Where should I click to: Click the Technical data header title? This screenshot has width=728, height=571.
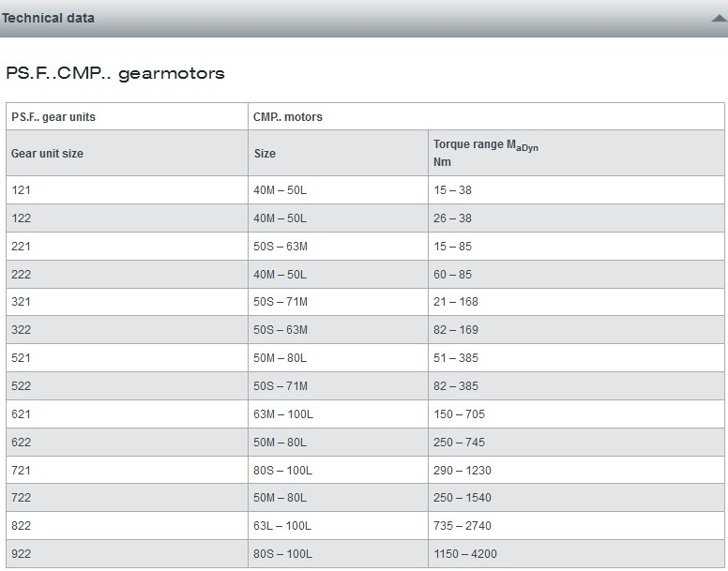click(48, 18)
